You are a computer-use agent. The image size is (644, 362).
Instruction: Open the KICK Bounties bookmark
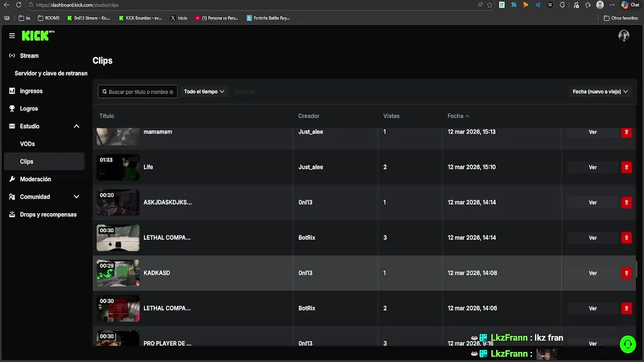coord(140,18)
